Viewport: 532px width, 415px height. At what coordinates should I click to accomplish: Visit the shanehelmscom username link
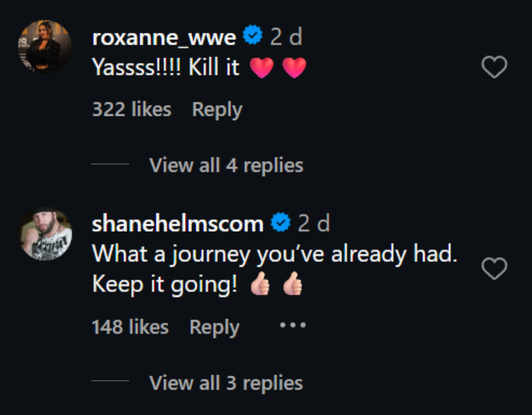click(178, 224)
